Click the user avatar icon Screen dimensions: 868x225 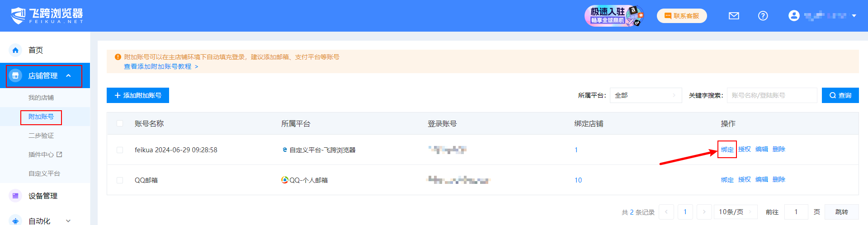tap(794, 16)
